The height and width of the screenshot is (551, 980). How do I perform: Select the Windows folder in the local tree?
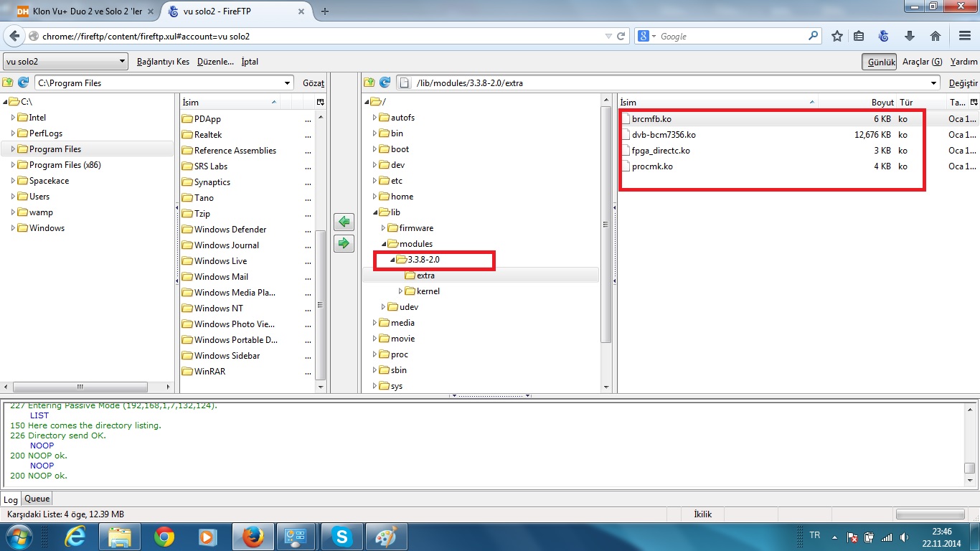point(47,228)
